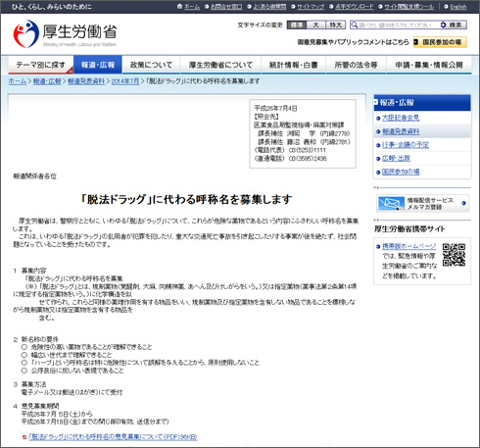Click the 厚生労働省携帯サイト heading
The image size is (480, 448).
[409, 229]
